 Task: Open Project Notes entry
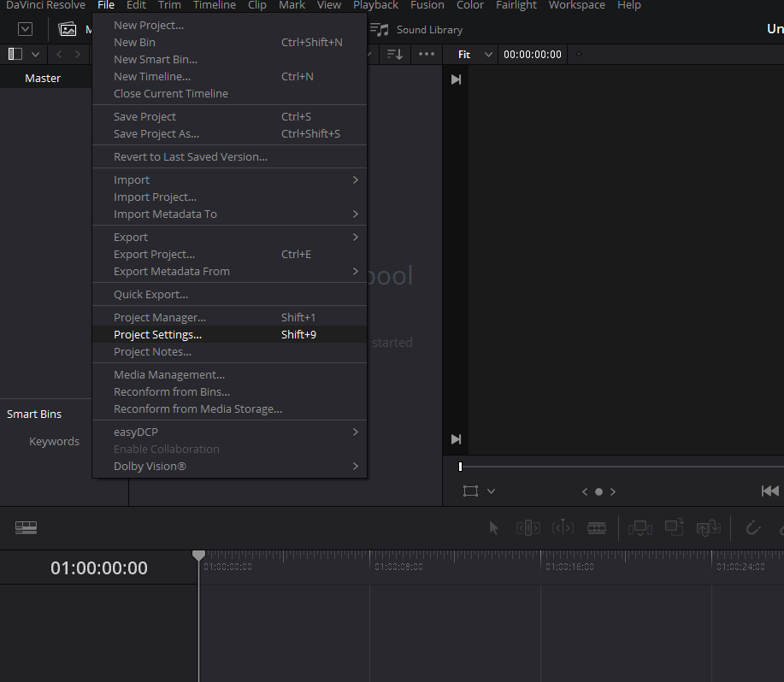coord(229,351)
